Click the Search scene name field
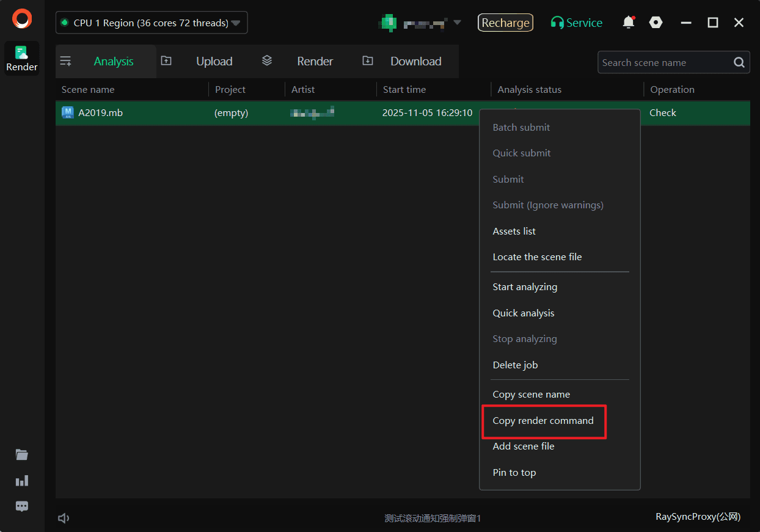760x532 pixels. [x=665, y=62]
